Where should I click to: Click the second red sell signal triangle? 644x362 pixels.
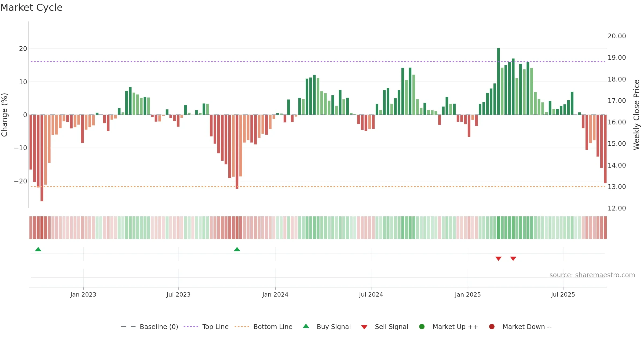pyautogui.click(x=513, y=258)
